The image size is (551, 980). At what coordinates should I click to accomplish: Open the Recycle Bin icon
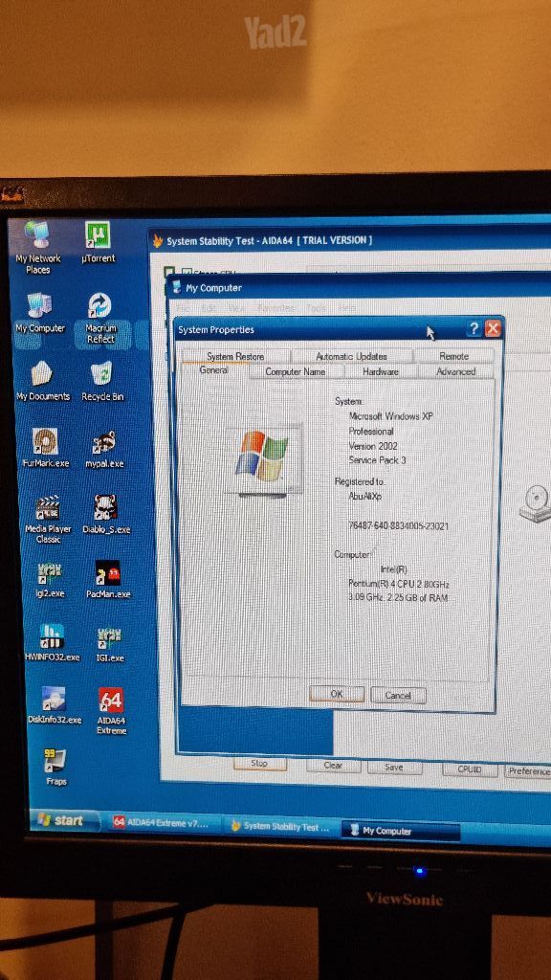[101, 381]
